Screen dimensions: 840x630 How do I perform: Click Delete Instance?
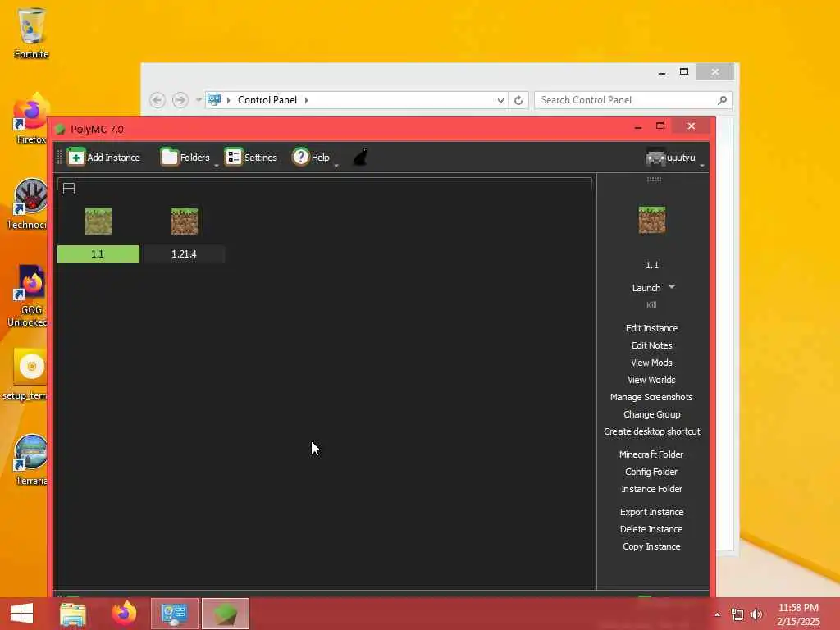(x=651, y=529)
